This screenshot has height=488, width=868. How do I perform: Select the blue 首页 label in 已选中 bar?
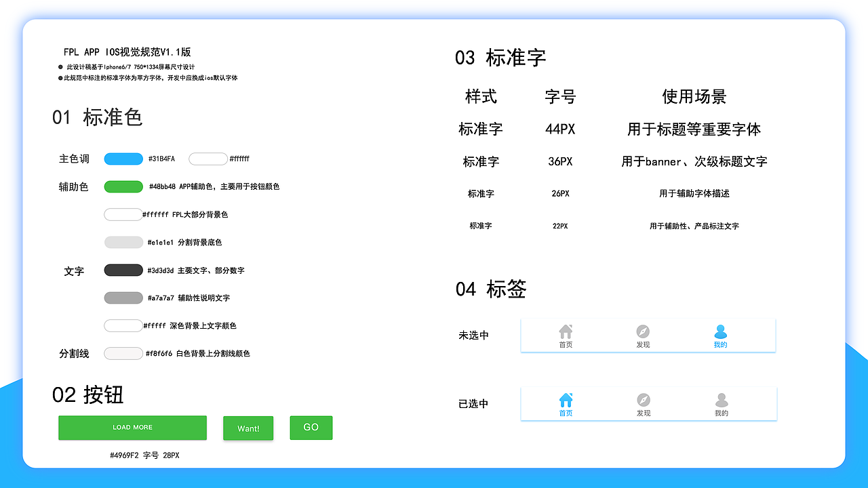click(x=566, y=413)
